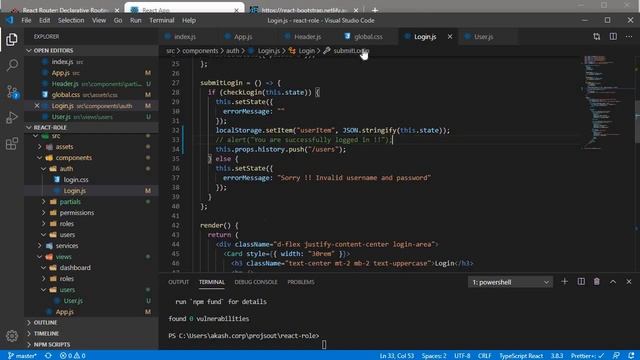Viewport: 640px width, 360px height.
Task: Show the Output panel tab
Action: pyautogui.click(x=178, y=282)
